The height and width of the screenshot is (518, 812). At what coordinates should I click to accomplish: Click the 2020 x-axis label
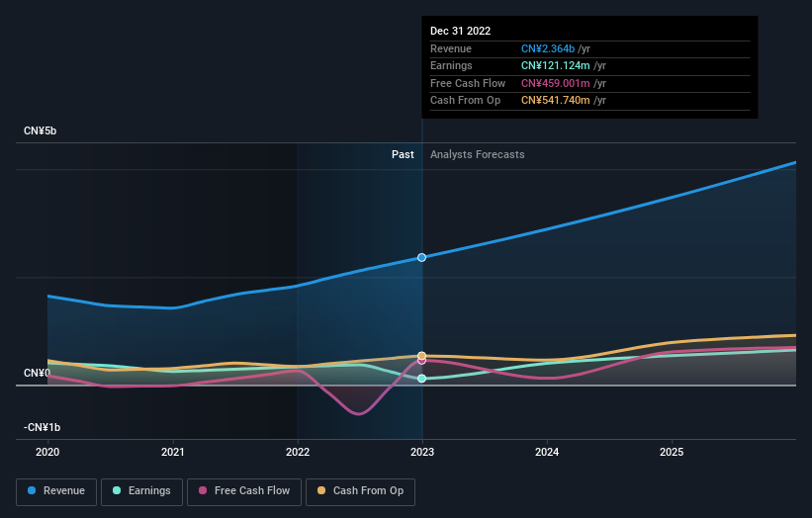coord(47,452)
